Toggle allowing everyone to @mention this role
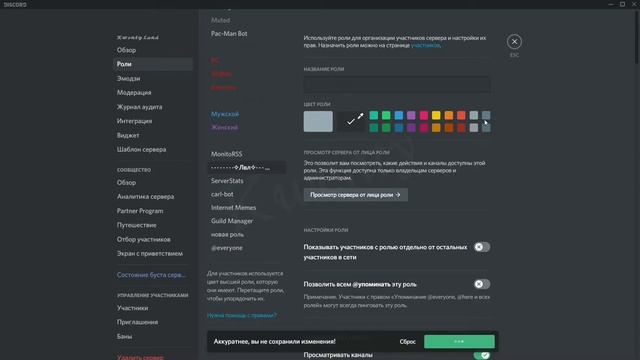640x360 pixels. [482, 284]
